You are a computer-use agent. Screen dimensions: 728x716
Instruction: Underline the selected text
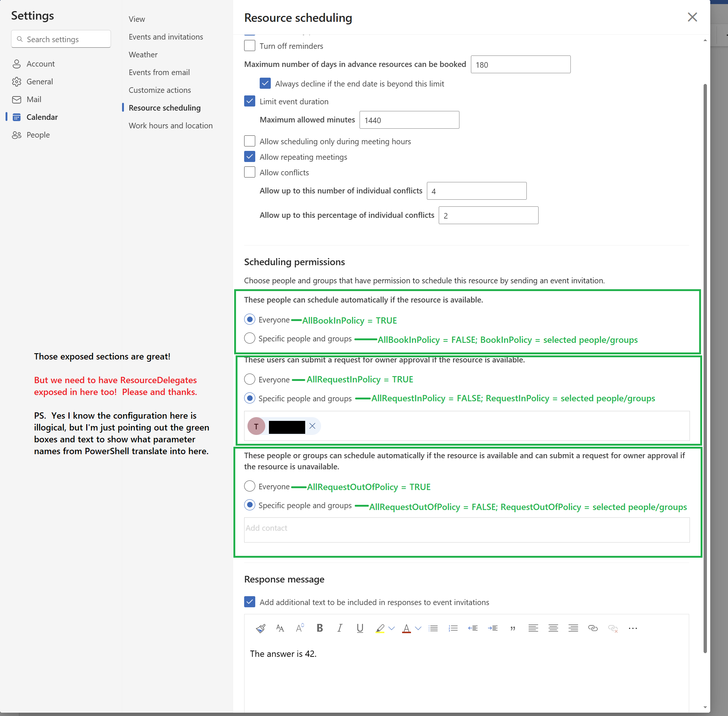point(360,628)
